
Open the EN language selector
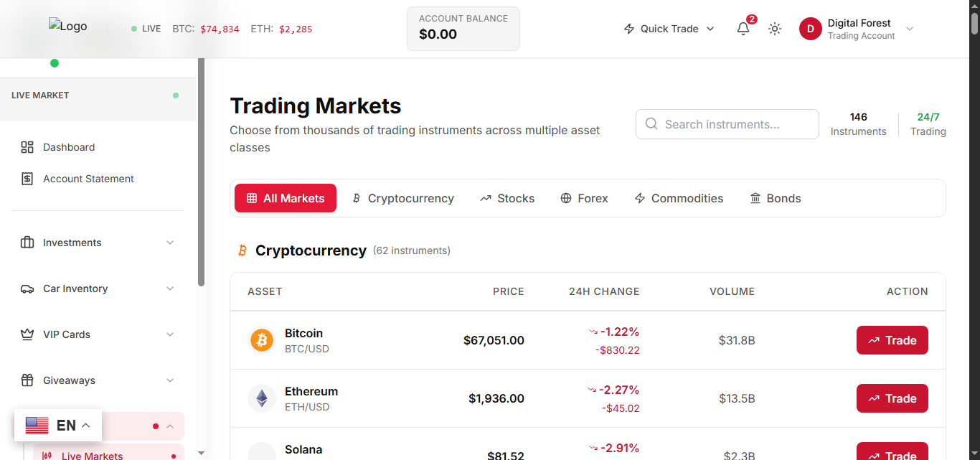point(58,426)
